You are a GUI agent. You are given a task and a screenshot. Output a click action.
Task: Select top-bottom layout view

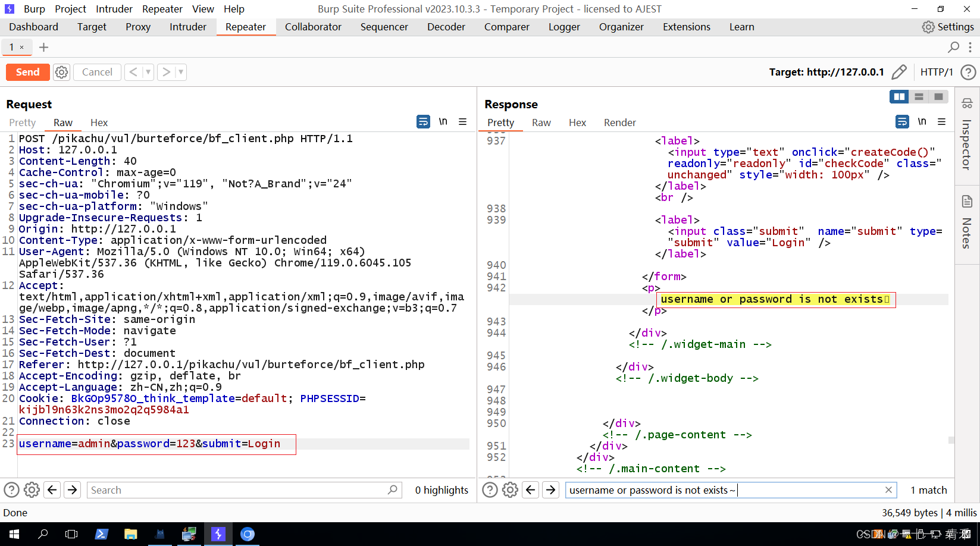[x=919, y=96]
